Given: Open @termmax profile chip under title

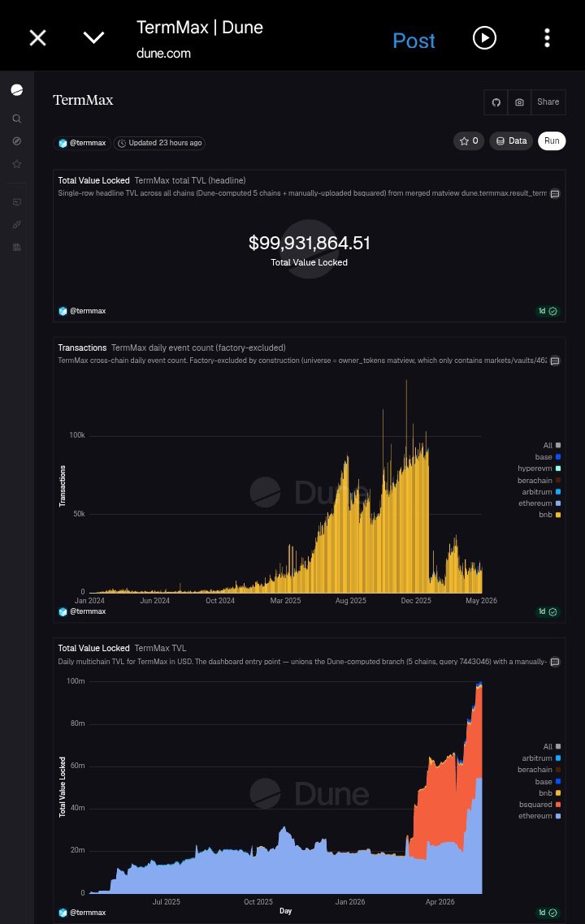Looking at the screenshot, I should click(x=83, y=143).
